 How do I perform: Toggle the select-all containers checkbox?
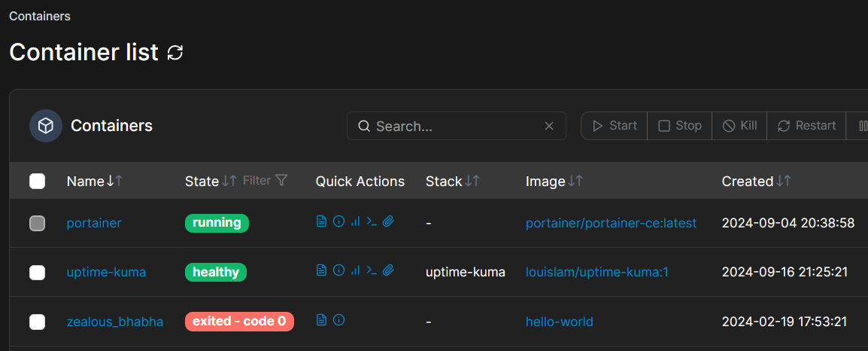[x=37, y=181]
